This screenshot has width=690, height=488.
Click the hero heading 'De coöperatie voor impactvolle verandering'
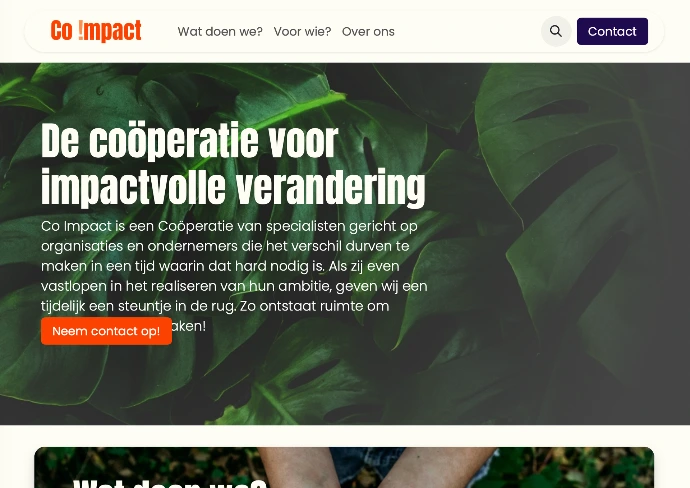233,164
